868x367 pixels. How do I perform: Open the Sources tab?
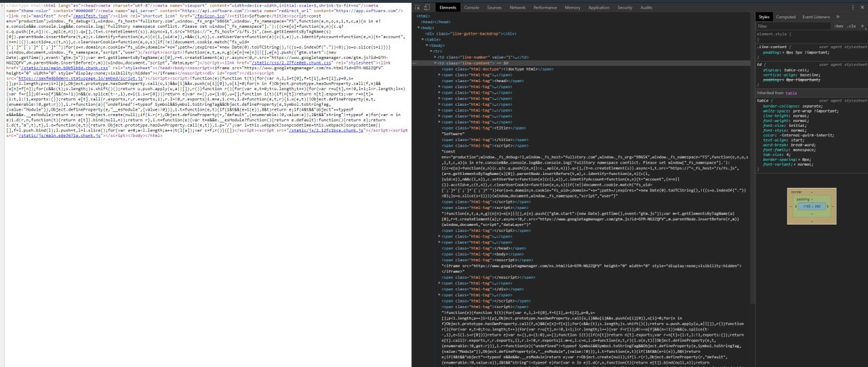coord(494,7)
